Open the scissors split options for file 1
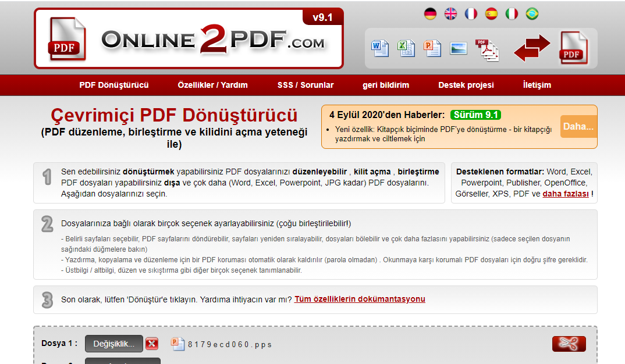625x364 pixels. [569, 344]
